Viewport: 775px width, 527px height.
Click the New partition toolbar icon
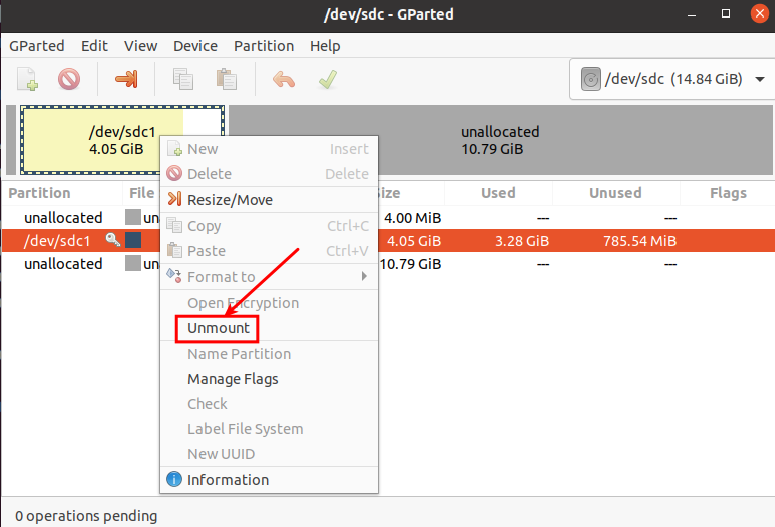(27, 79)
